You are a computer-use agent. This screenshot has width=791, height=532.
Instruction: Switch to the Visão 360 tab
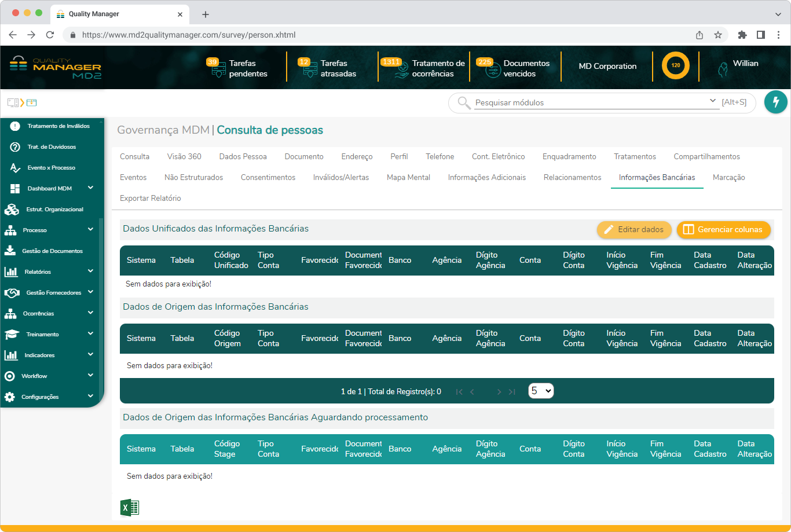coord(185,156)
